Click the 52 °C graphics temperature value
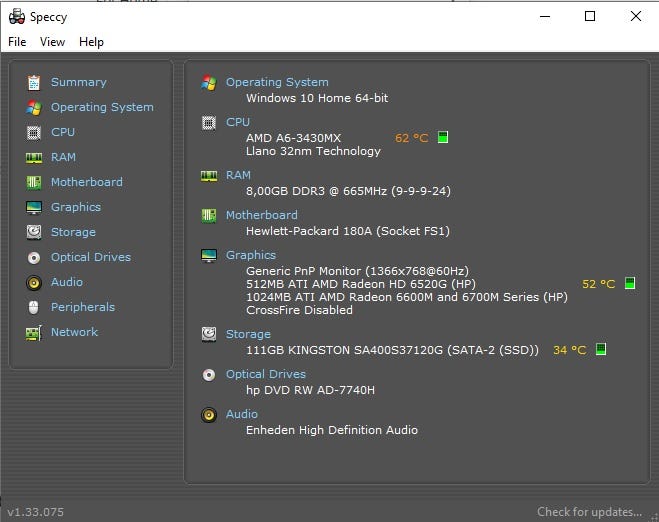 click(598, 284)
